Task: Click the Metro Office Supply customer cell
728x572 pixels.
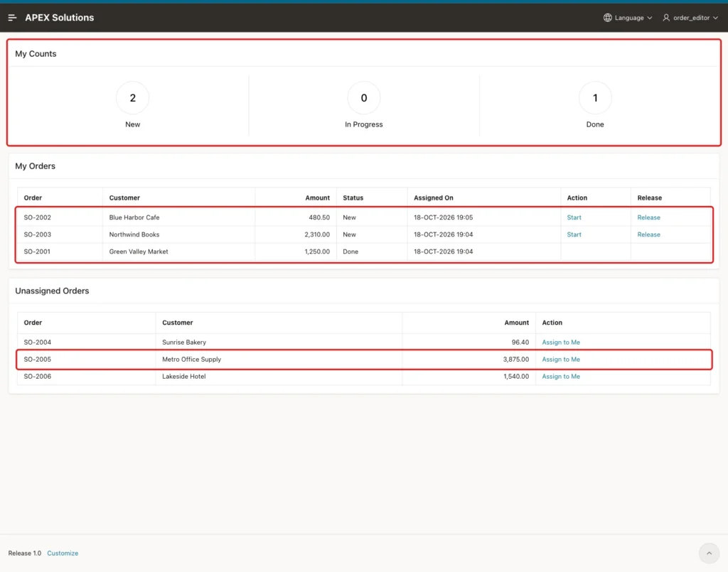Action: coord(192,359)
